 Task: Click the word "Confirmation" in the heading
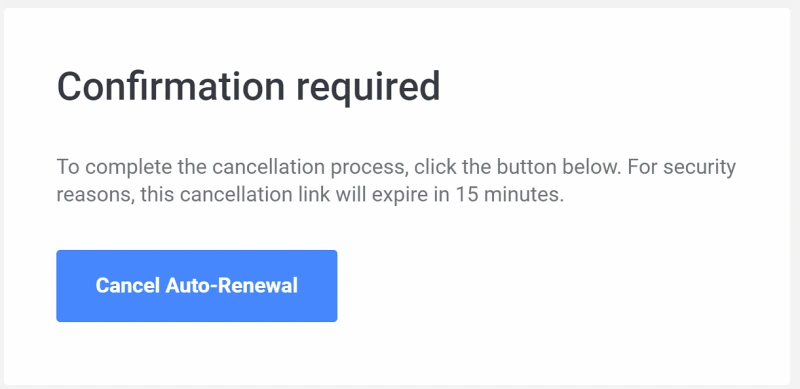coord(170,86)
